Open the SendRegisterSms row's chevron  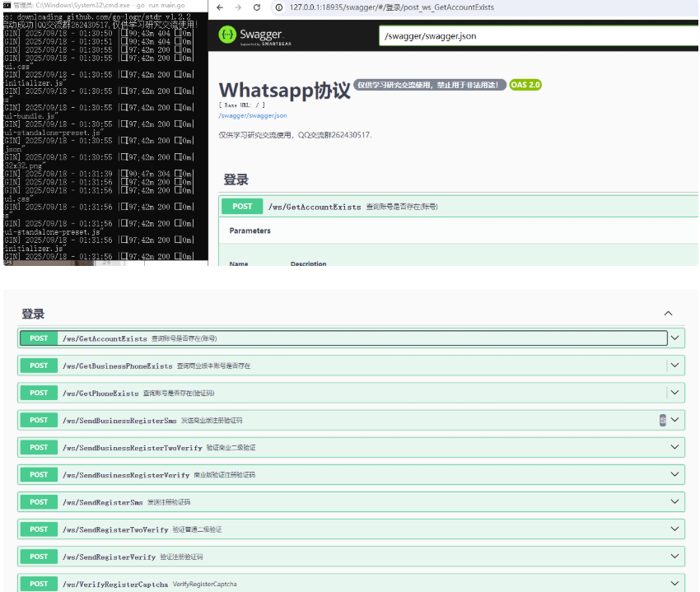click(x=675, y=501)
